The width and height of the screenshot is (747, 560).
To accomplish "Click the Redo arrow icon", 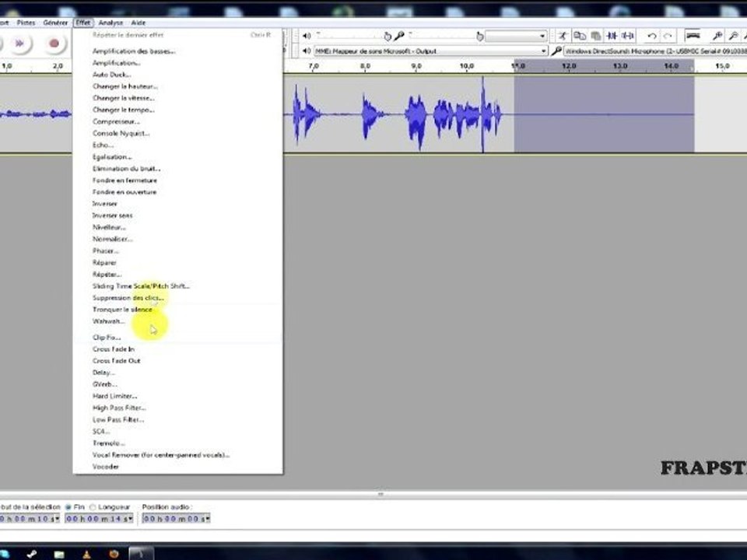I will (668, 36).
